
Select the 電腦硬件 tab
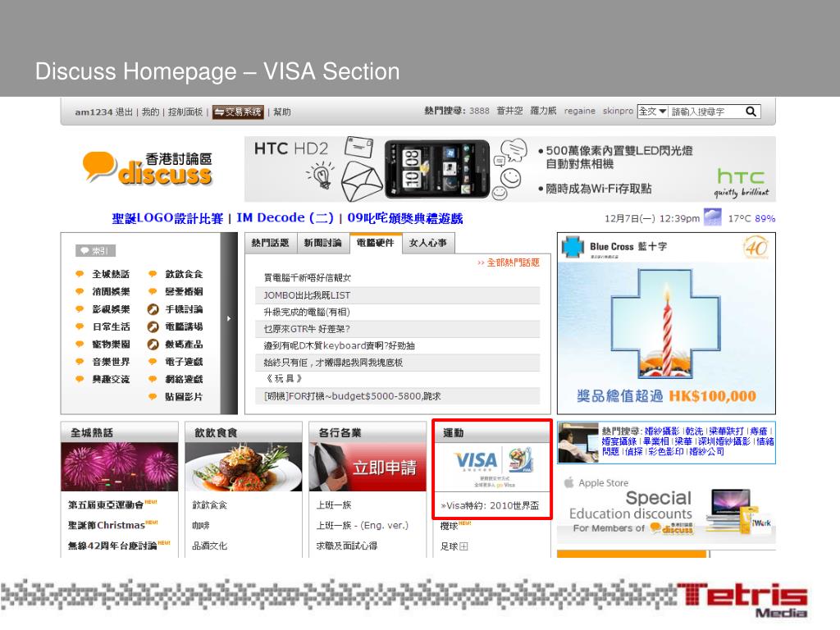coord(375,243)
